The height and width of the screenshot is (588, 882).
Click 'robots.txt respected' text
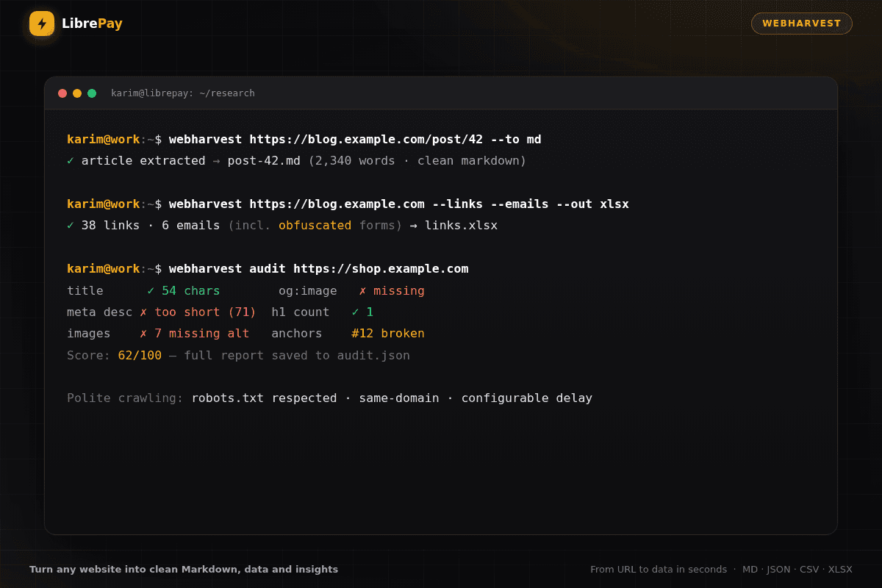264,398
